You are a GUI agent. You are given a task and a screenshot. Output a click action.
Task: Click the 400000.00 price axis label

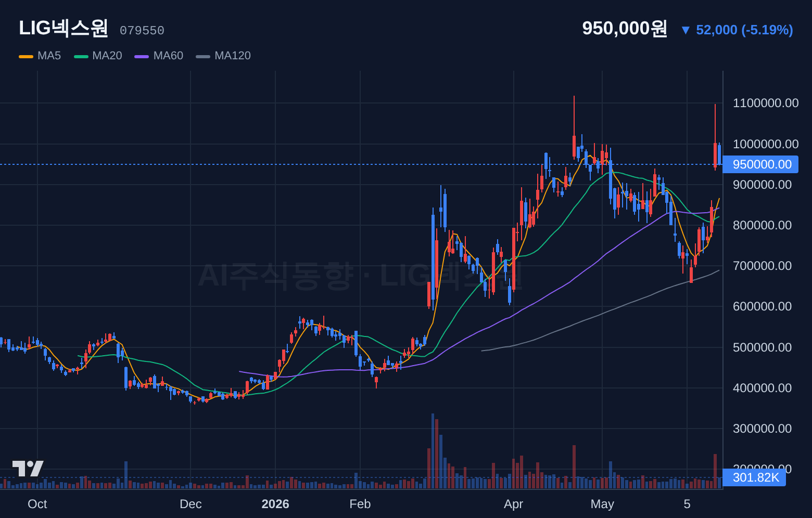point(762,388)
